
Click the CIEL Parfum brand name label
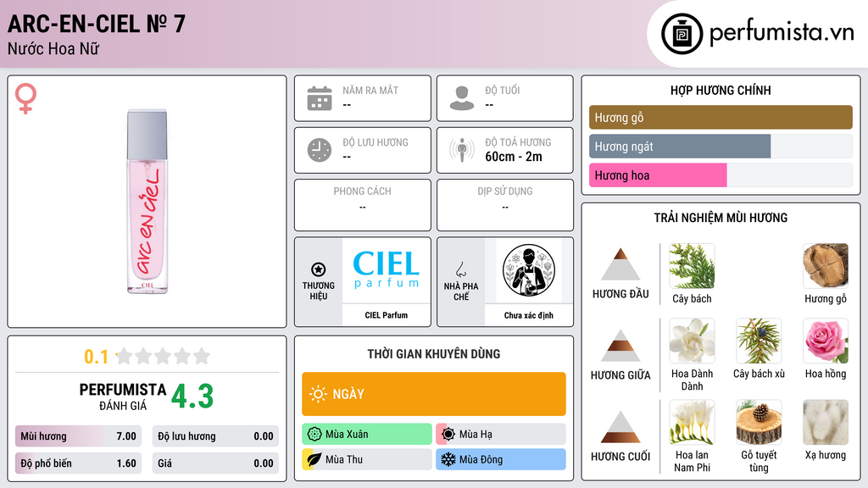pos(387,315)
